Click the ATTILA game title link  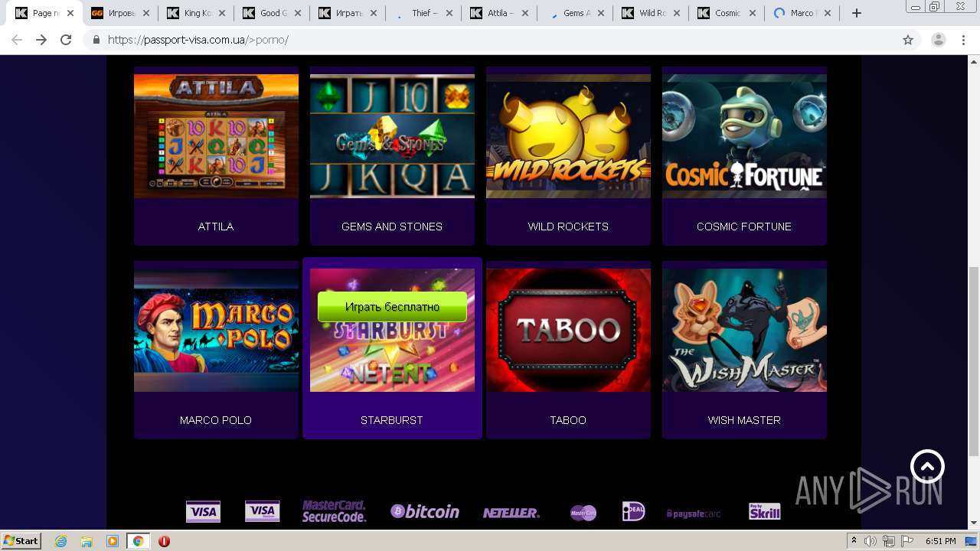point(216,227)
